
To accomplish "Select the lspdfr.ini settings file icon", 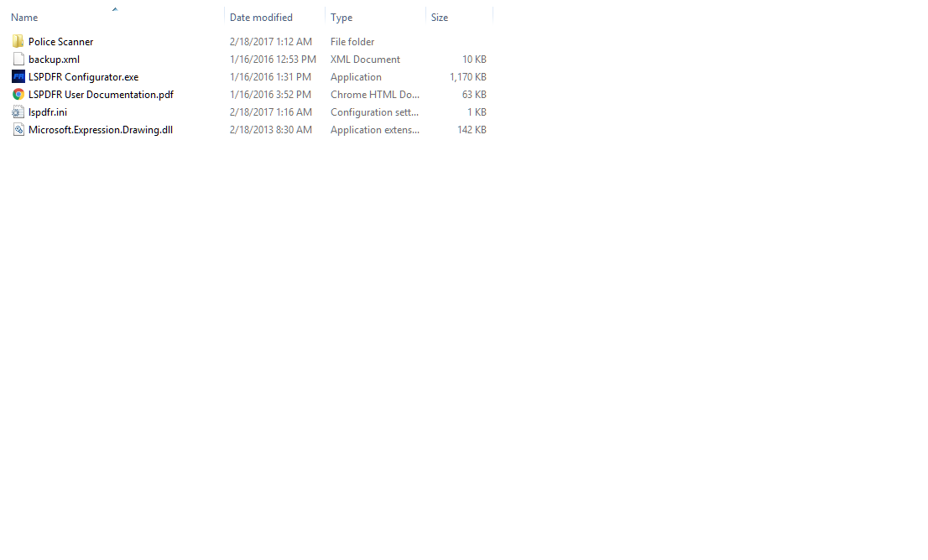I will pyautogui.click(x=18, y=111).
